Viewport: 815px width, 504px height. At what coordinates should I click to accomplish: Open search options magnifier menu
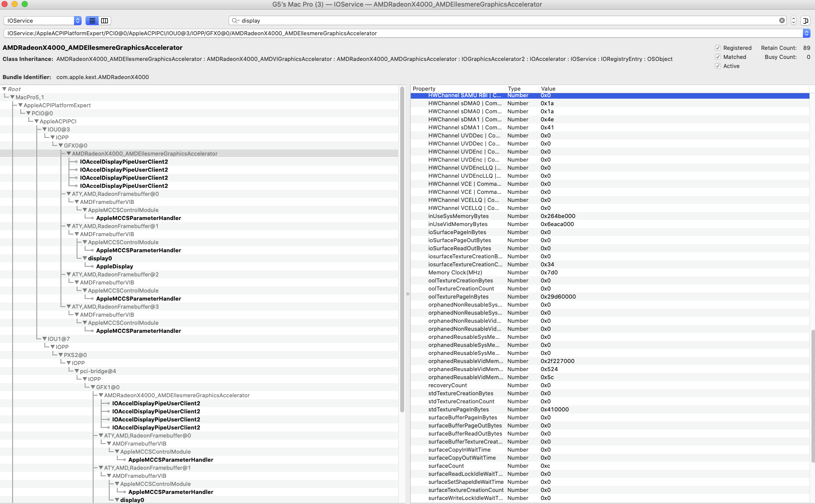coord(235,21)
